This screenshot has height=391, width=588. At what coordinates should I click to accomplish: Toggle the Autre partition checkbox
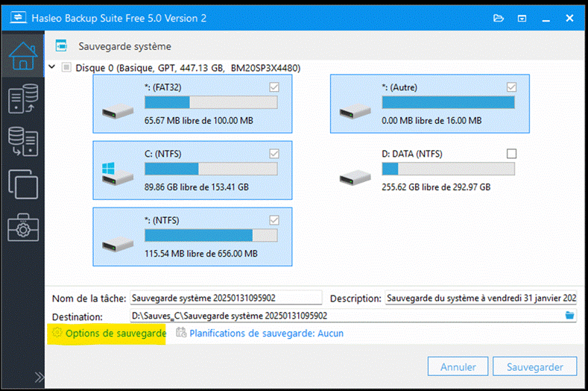pyautogui.click(x=511, y=87)
